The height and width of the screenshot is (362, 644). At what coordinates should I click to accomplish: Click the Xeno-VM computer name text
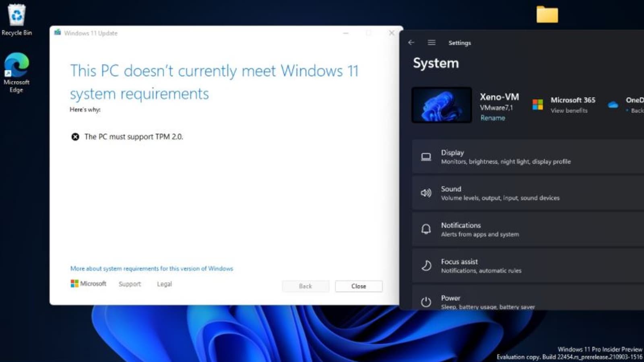(x=499, y=97)
